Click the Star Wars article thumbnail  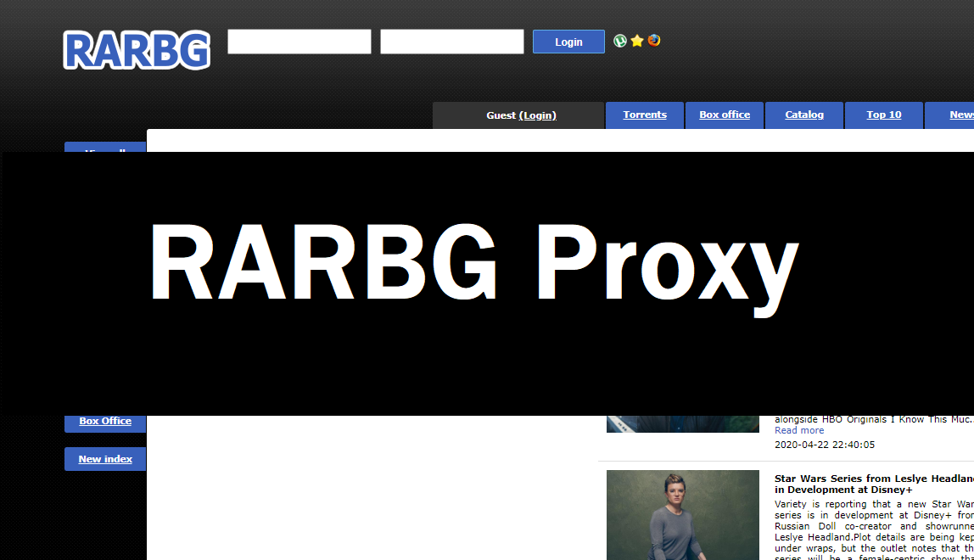pyautogui.click(x=682, y=515)
